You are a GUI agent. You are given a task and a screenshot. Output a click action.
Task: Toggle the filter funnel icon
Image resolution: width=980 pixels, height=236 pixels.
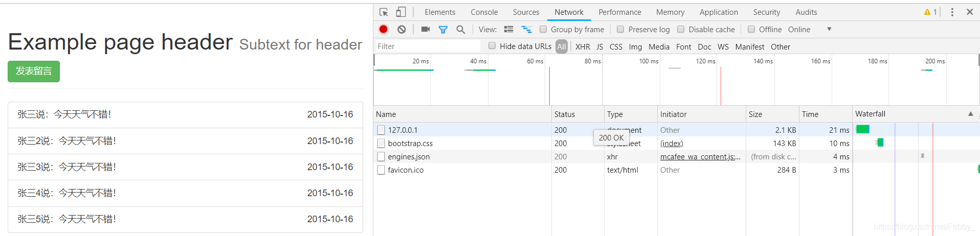click(443, 30)
